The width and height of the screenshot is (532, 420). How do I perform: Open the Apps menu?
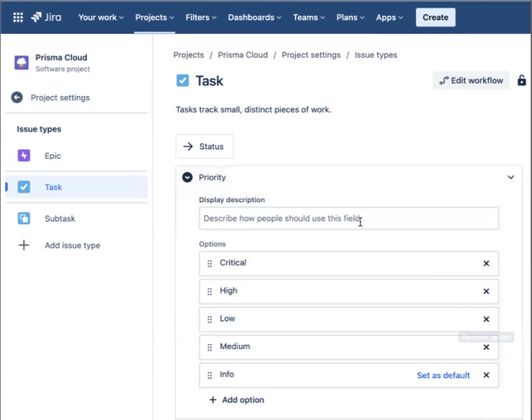(390, 17)
